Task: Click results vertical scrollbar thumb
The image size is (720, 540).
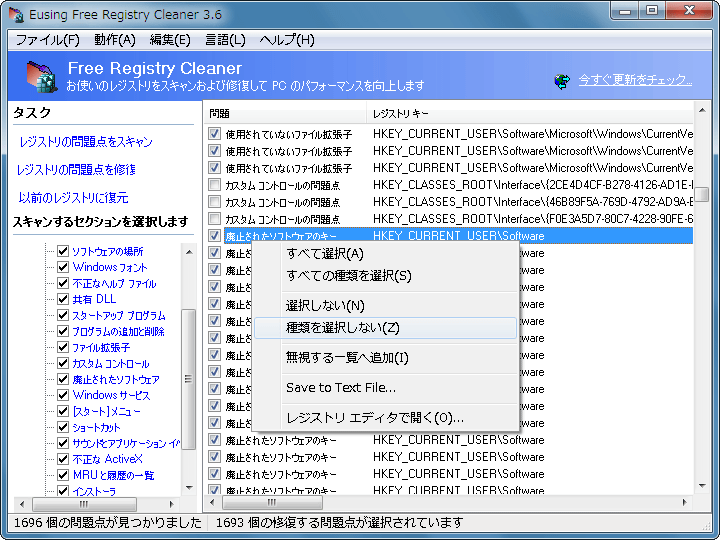Action: tap(702, 194)
